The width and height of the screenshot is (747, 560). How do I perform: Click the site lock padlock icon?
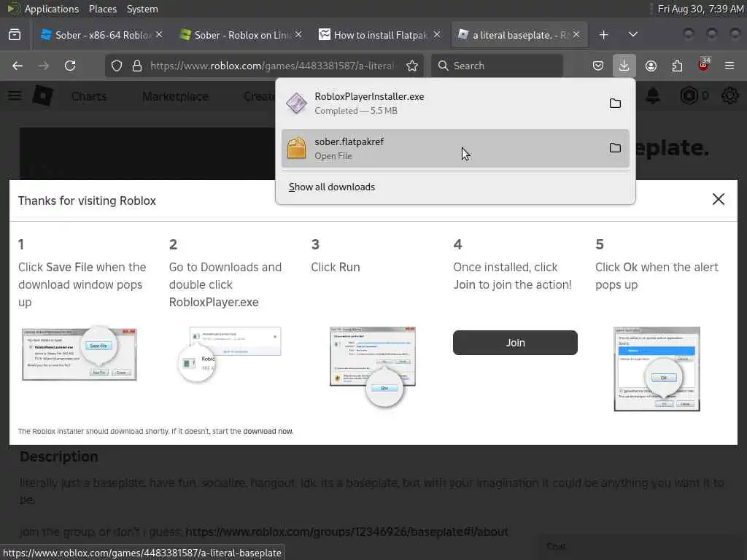coord(137,66)
